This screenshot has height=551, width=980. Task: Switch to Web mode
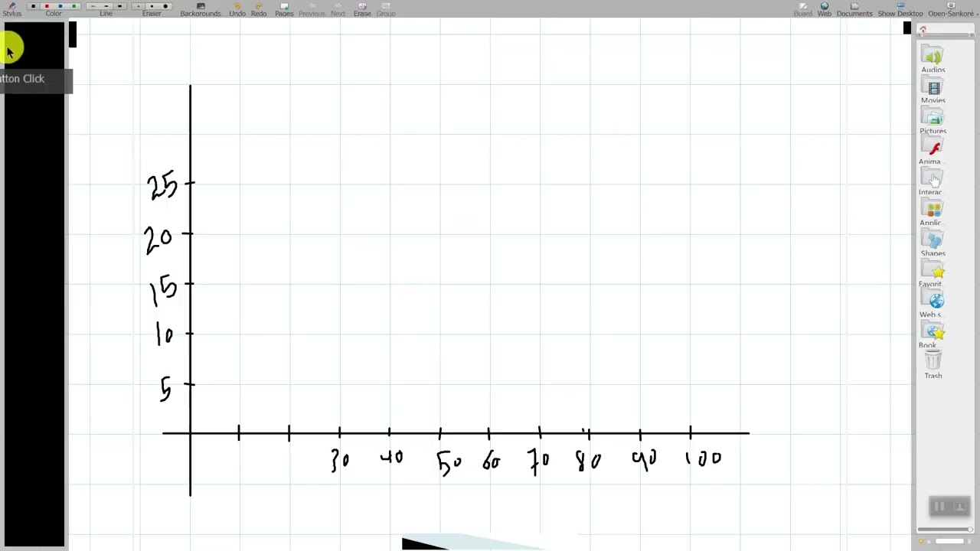coord(825,9)
